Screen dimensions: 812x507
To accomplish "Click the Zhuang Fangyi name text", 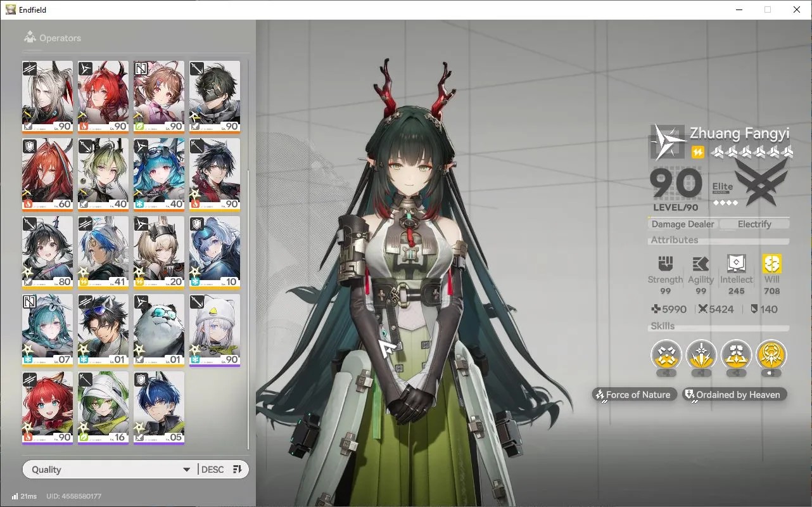I will 740,133.
